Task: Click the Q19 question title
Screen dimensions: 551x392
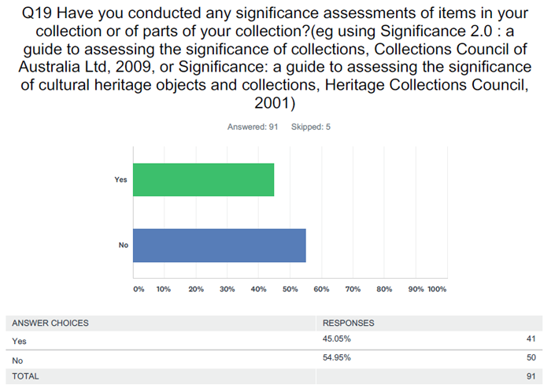Action: tap(275, 58)
